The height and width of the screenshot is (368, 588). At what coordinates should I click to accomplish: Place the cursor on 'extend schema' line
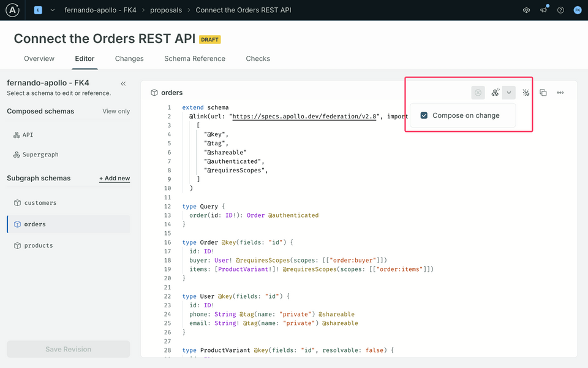pos(206,107)
